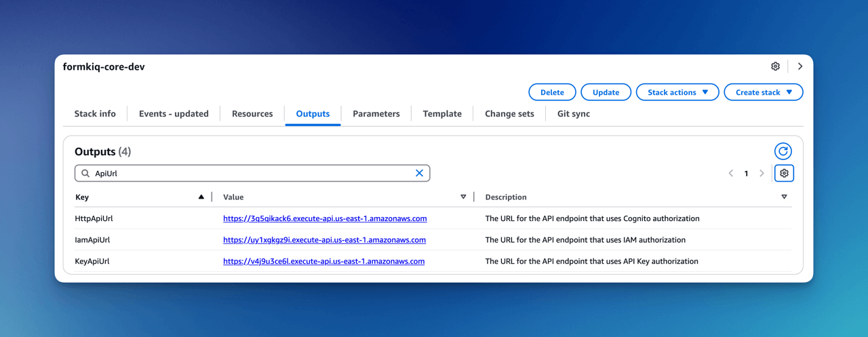868x337 pixels.
Task: Clear the ApiUrl search filter
Action: pyautogui.click(x=419, y=173)
